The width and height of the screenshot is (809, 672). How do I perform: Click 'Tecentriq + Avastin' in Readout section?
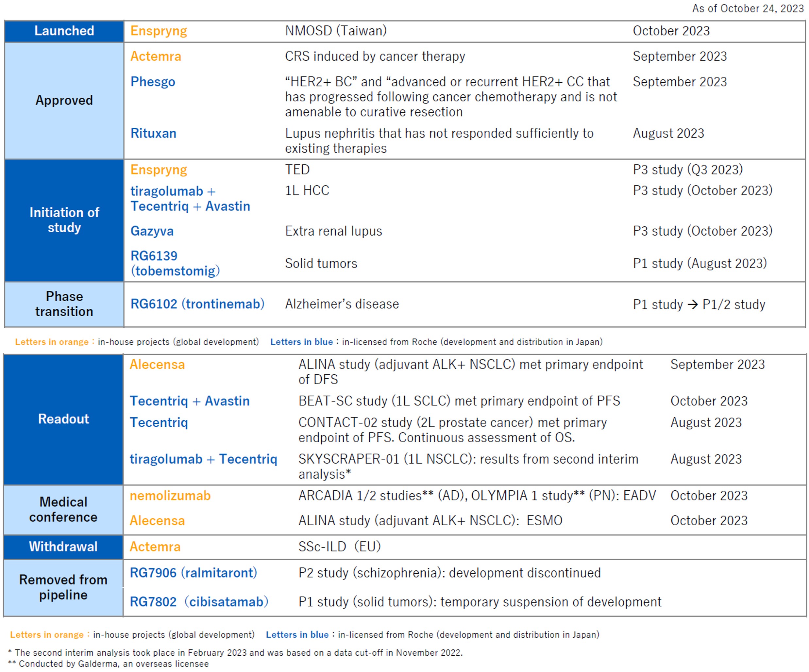click(190, 401)
